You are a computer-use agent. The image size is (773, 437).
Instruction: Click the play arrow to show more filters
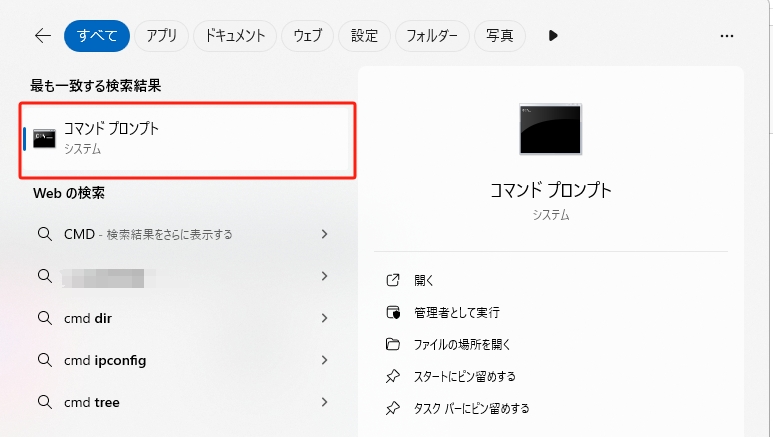553,36
